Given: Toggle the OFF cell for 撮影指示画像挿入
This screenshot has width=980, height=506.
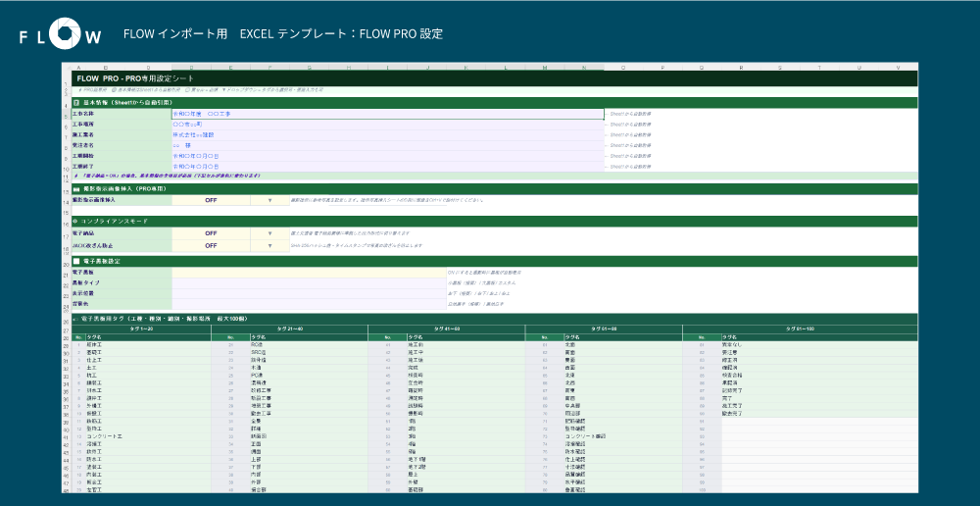Looking at the screenshot, I should [x=212, y=200].
